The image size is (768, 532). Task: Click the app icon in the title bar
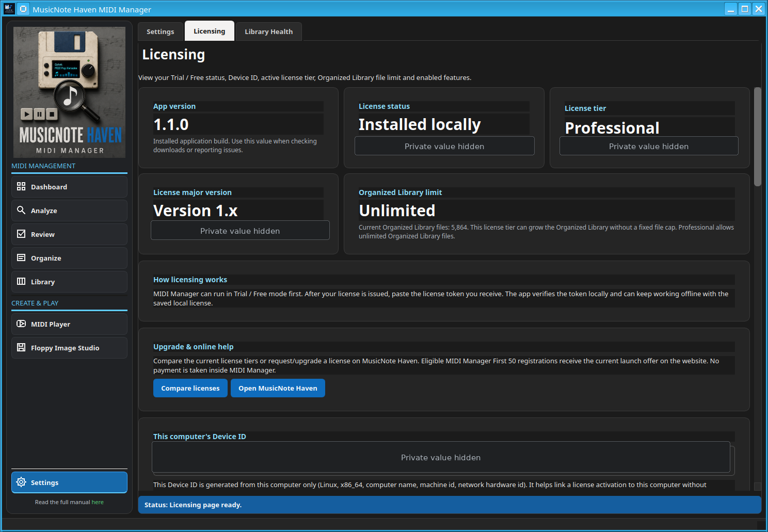[9, 9]
